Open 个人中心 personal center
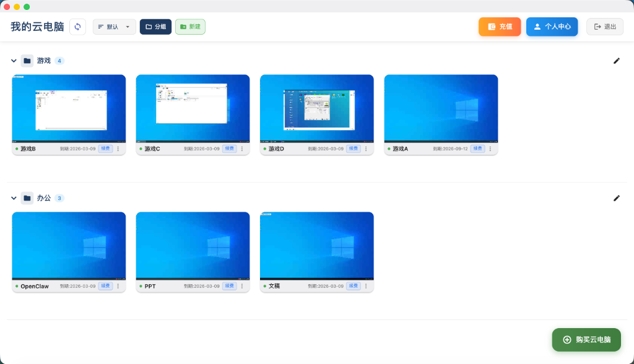The height and width of the screenshot is (364, 634). coord(552,27)
